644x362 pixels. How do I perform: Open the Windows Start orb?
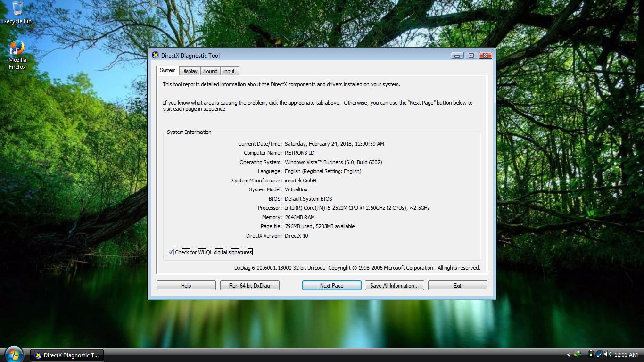(x=13, y=354)
